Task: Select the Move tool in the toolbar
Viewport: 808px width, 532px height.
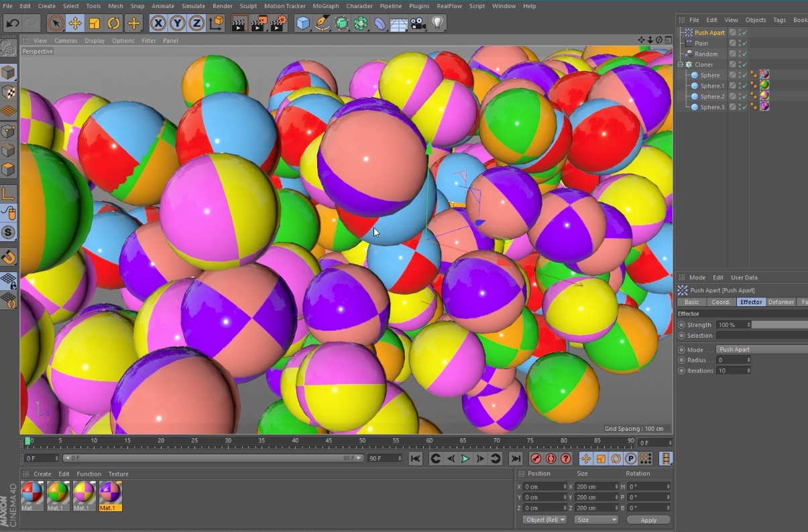Action: click(75, 23)
